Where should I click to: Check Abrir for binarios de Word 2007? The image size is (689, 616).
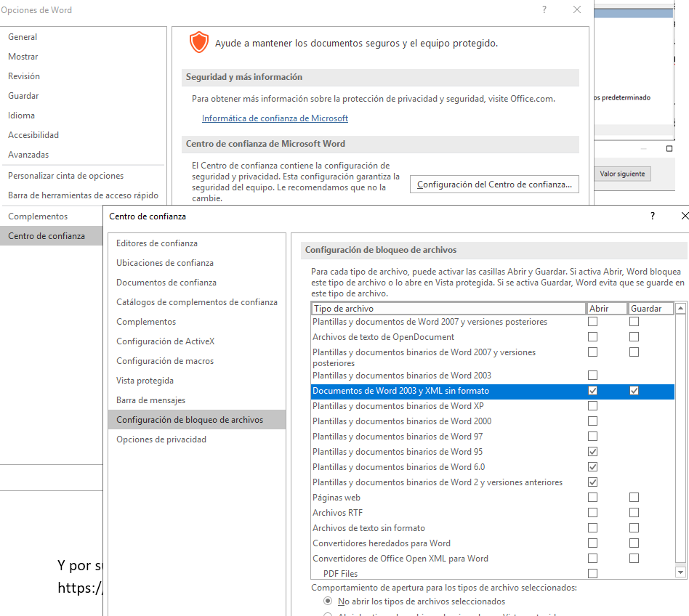click(593, 352)
